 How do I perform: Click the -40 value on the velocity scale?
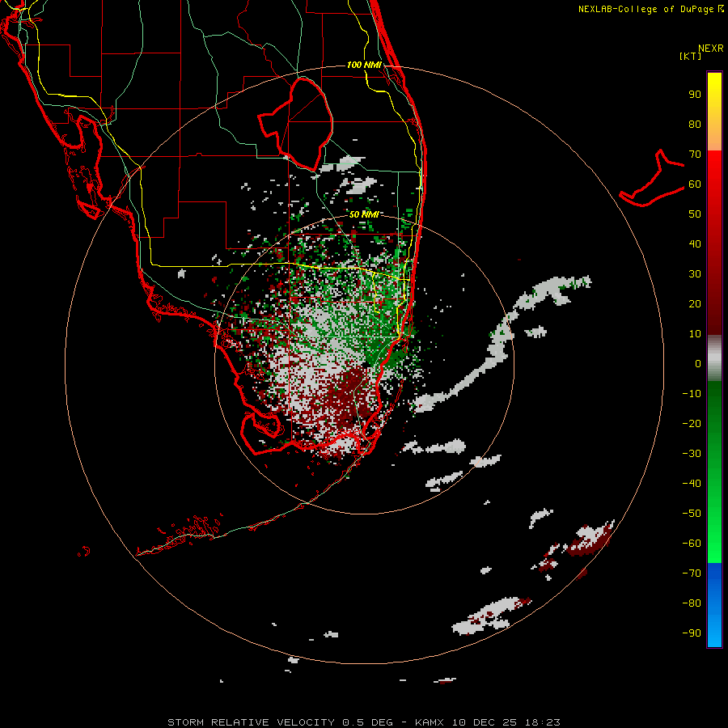(692, 484)
